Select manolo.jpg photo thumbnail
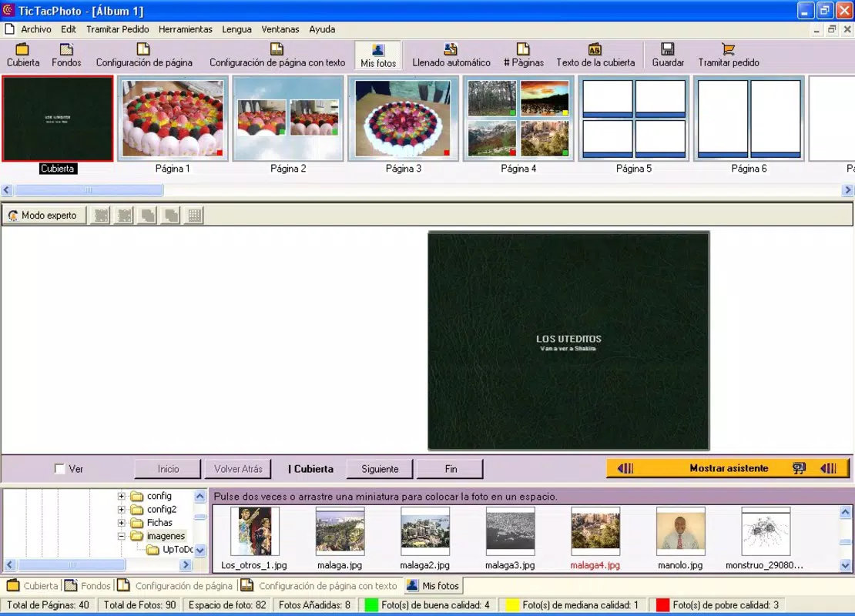Viewport: 855px width, 616px height. 680,531
